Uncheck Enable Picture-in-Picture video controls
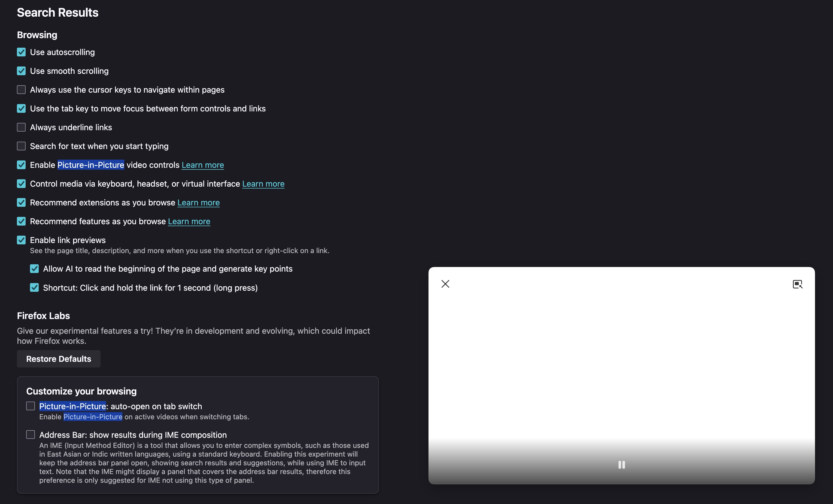This screenshot has width=833, height=504. coord(21,165)
